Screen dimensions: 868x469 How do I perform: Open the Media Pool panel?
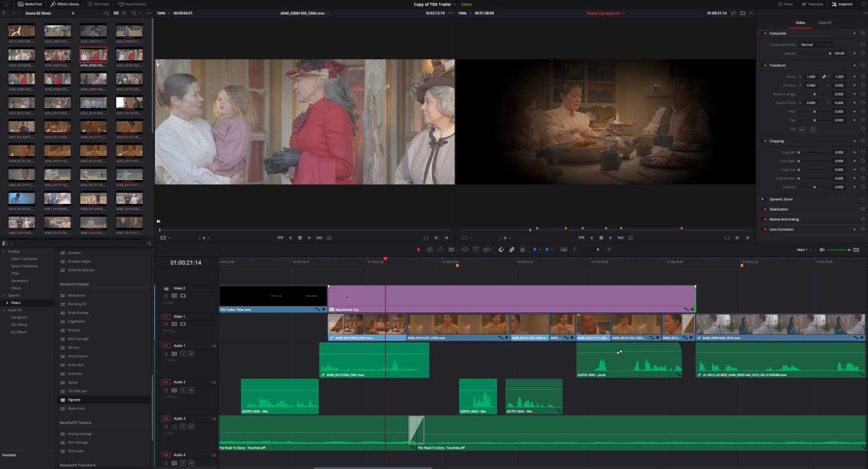click(x=29, y=4)
